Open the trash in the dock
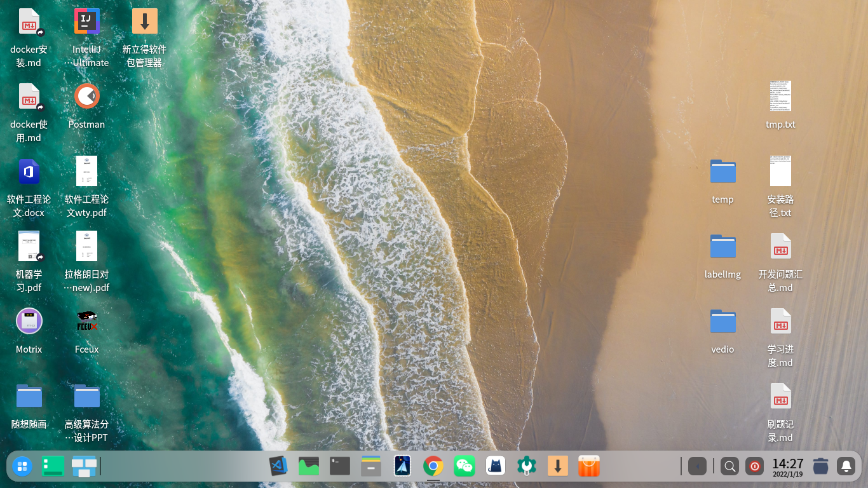This screenshot has width=868, height=488. (820, 466)
